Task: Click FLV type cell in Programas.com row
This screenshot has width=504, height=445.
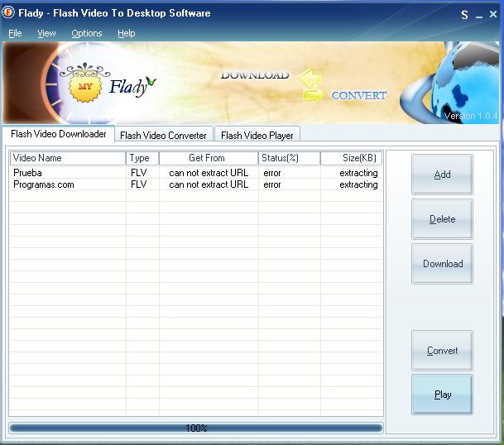Action: click(139, 184)
